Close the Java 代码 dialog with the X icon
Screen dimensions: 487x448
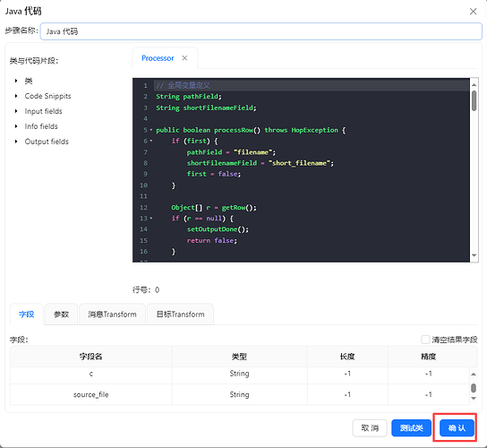(473, 12)
